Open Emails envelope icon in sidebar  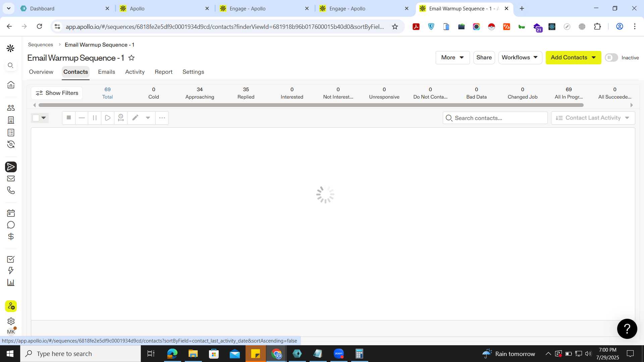click(11, 179)
